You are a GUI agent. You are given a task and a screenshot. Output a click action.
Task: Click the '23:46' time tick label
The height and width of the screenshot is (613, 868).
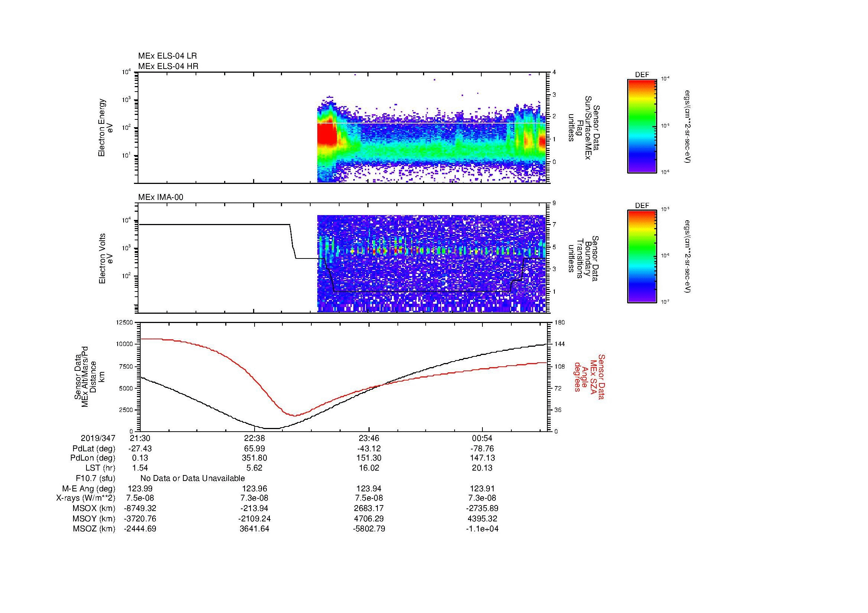[x=369, y=438]
